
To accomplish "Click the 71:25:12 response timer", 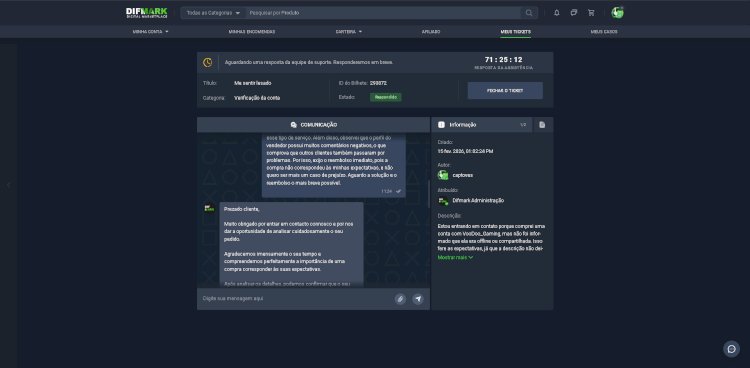I will 503,60.
